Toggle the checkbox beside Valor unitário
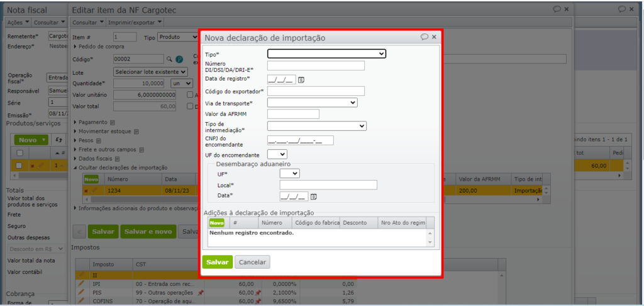Screen dimensions: 644x306 pyautogui.click(x=189, y=94)
